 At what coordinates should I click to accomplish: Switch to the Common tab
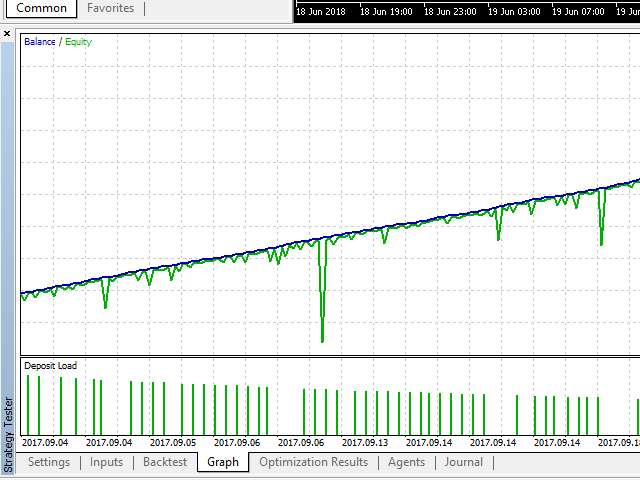pyautogui.click(x=41, y=8)
